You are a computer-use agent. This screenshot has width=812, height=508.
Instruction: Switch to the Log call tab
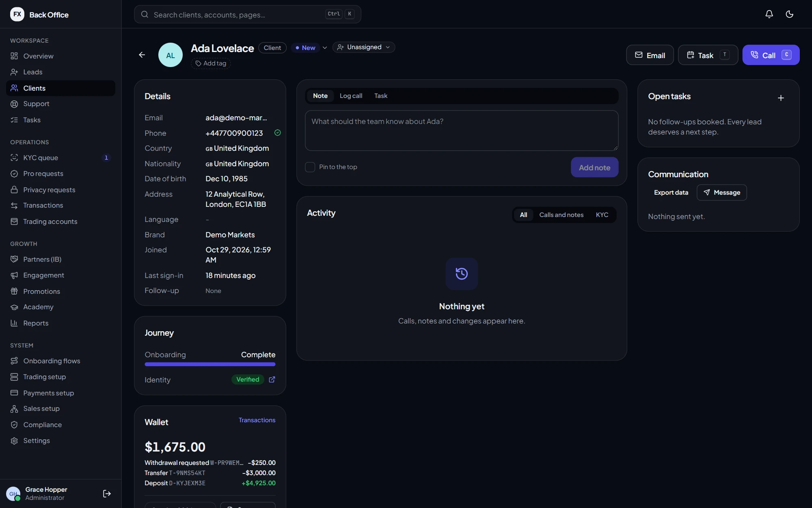point(351,96)
